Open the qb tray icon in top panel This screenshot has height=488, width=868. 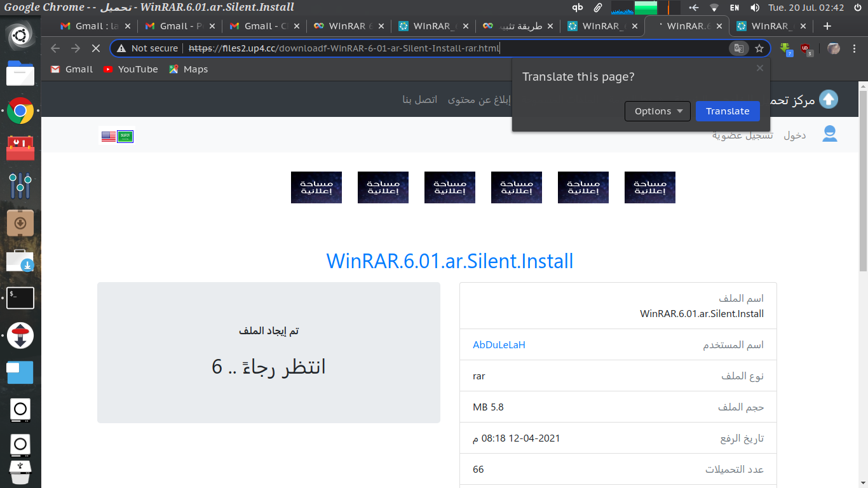577,8
